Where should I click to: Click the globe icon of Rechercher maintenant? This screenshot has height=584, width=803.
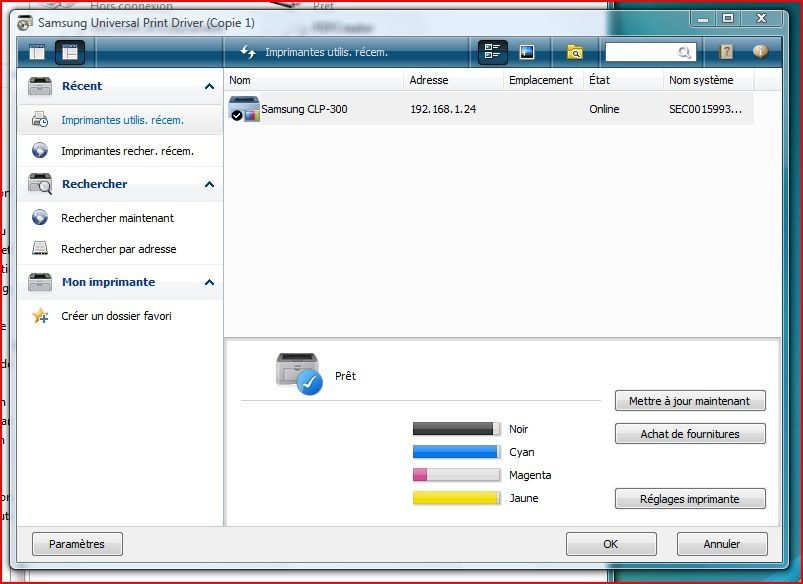40,218
